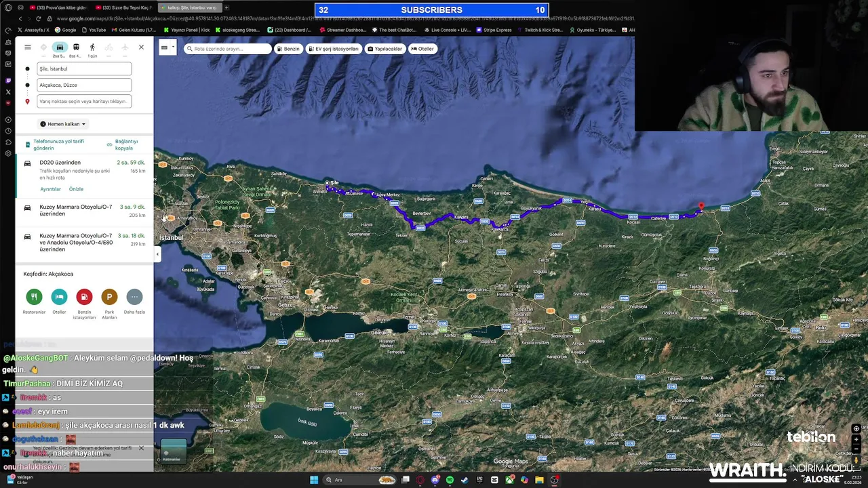Explore Restoranlar in Akçakoca
This screenshot has width=868, height=488.
click(34, 297)
